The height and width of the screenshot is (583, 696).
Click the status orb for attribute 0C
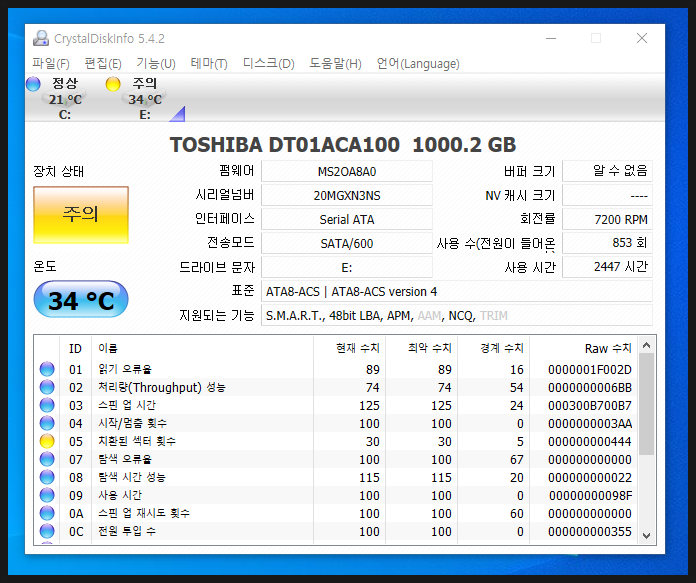[47, 531]
